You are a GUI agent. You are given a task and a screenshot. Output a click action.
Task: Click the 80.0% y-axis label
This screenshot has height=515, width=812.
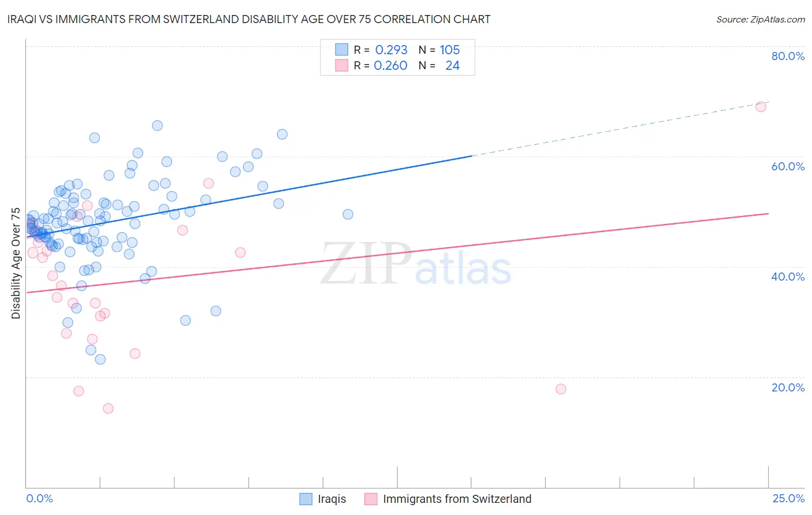pos(788,56)
